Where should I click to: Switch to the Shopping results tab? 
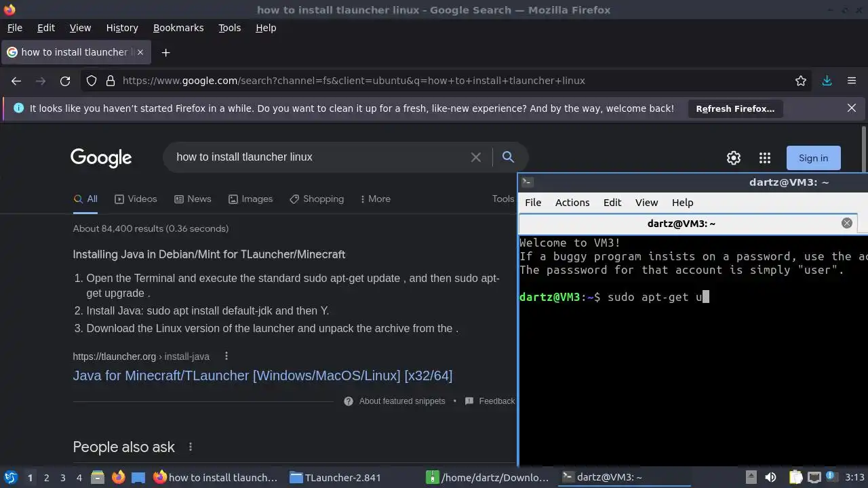point(316,199)
